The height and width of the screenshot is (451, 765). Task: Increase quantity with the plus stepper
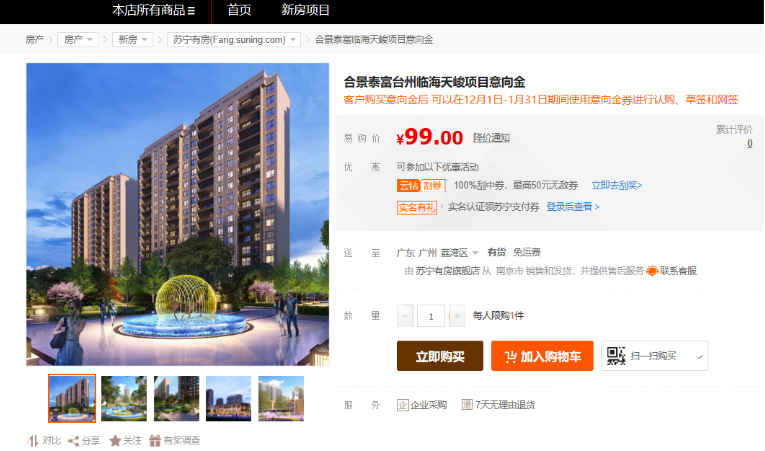(x=457, y=316)
